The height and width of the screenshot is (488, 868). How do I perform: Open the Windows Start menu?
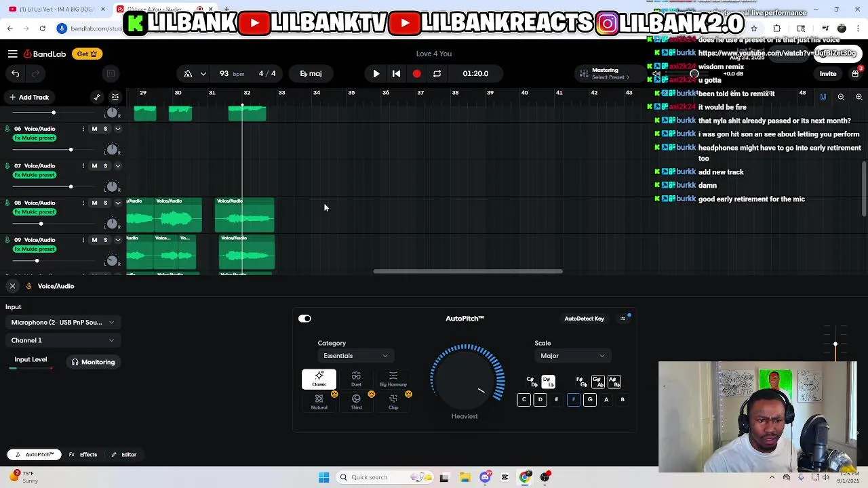(323, 477)
